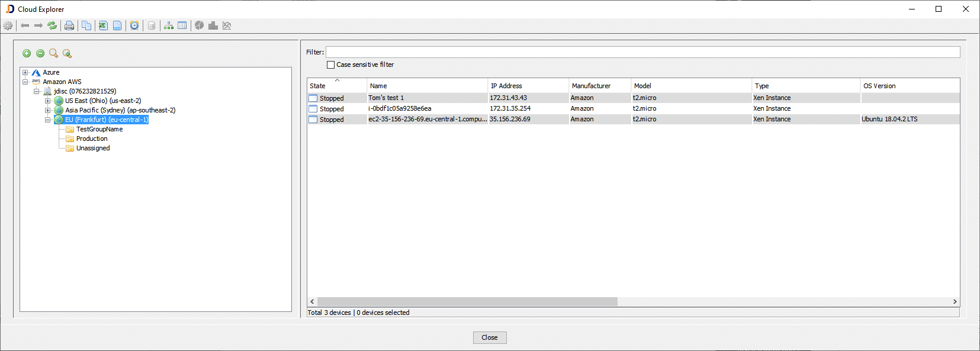Print using the printer icon
Screen dimensions: 980x351
click(x=69, y=25)
